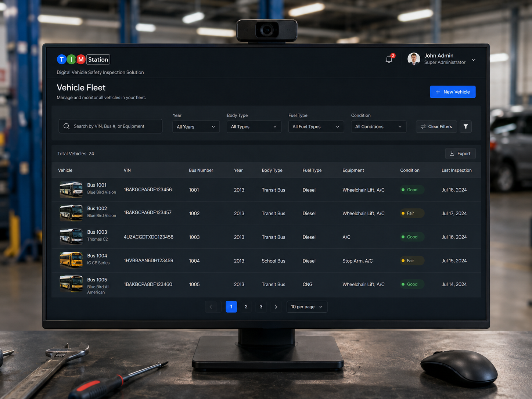Sort by the Body Type column header
This screenshot has width=532, height=399.
[x=272, y=170]
